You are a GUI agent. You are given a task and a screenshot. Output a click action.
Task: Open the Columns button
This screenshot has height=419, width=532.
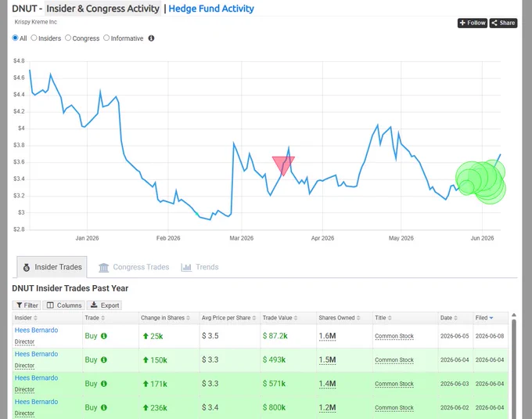pos(64,305)
